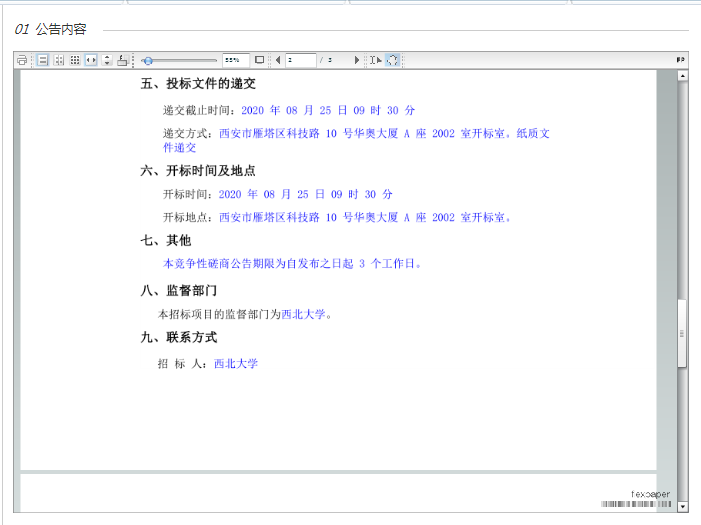The height and width of the screenshot is (525, 701).
Task: Click the zoom percentage field
Action: pyautogui.click(x=235, y=60)
